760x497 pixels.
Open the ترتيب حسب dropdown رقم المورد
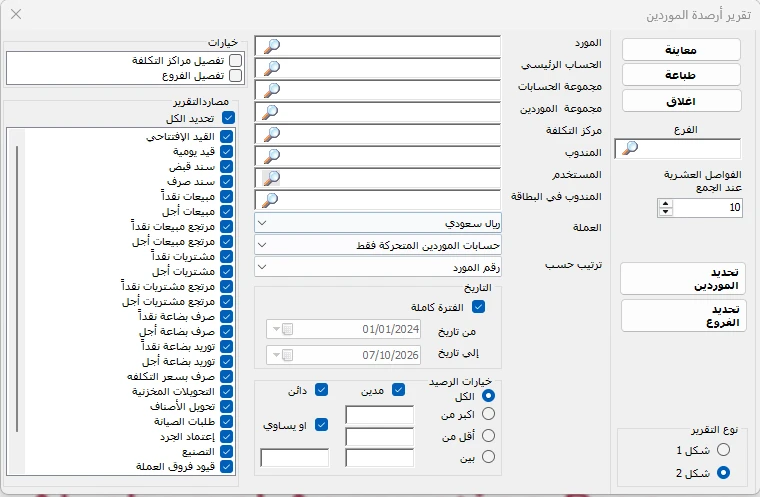coord(378,267)
